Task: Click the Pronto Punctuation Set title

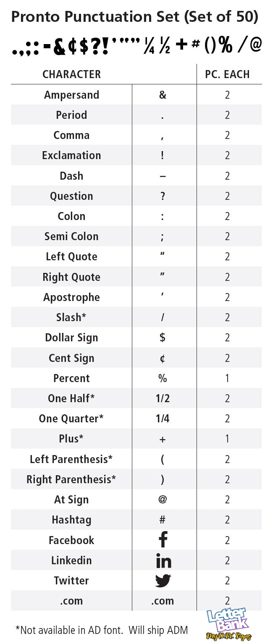Action: (x=134, y=17)
